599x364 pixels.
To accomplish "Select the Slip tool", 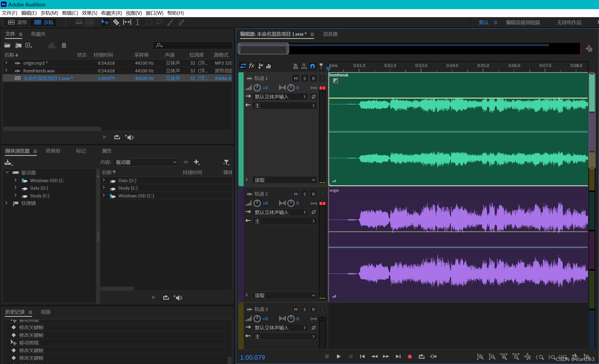I will pyautogui.click(x=127, y=22).
